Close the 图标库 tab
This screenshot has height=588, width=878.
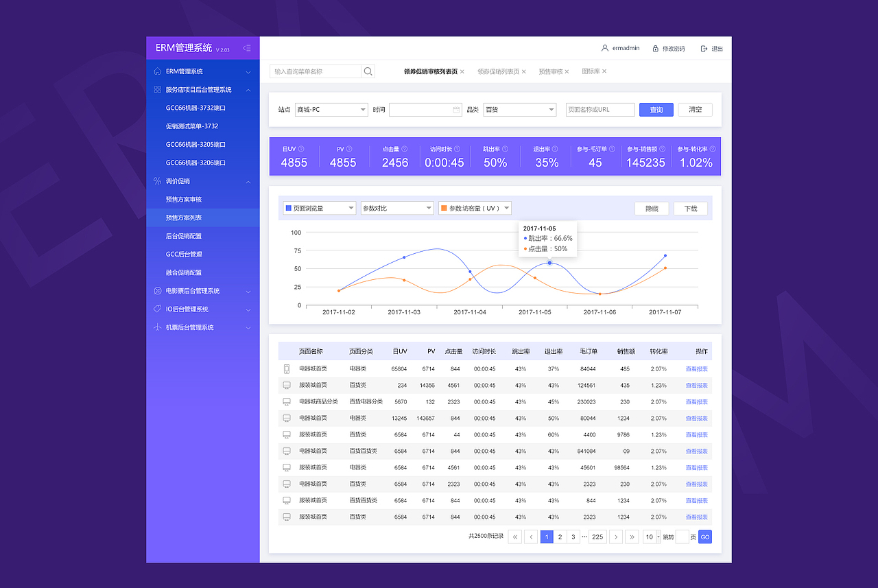(x=604, y=71)
